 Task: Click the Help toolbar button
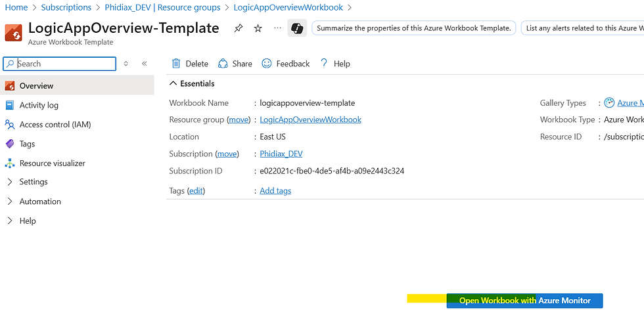point(335,64)
